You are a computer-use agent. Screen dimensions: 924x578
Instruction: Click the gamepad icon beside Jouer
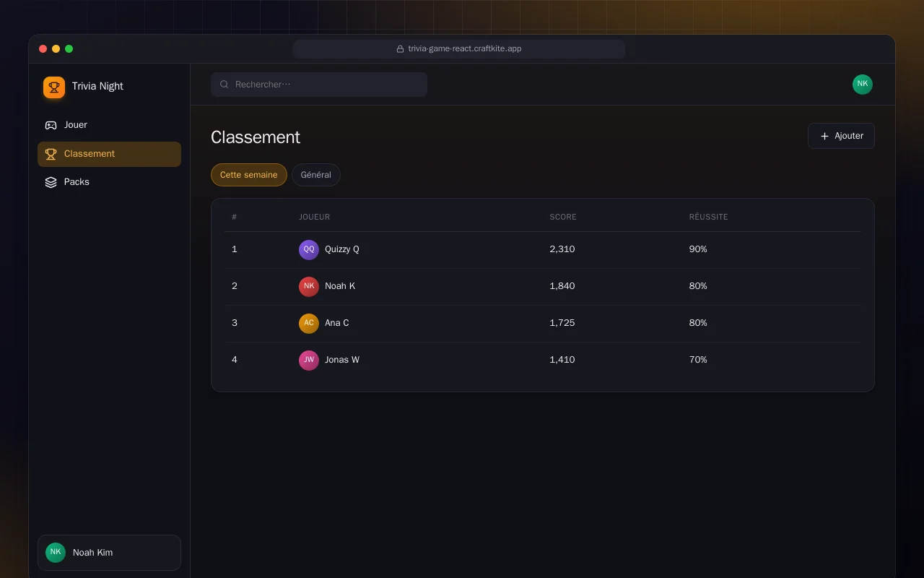(x=51, y=125)
